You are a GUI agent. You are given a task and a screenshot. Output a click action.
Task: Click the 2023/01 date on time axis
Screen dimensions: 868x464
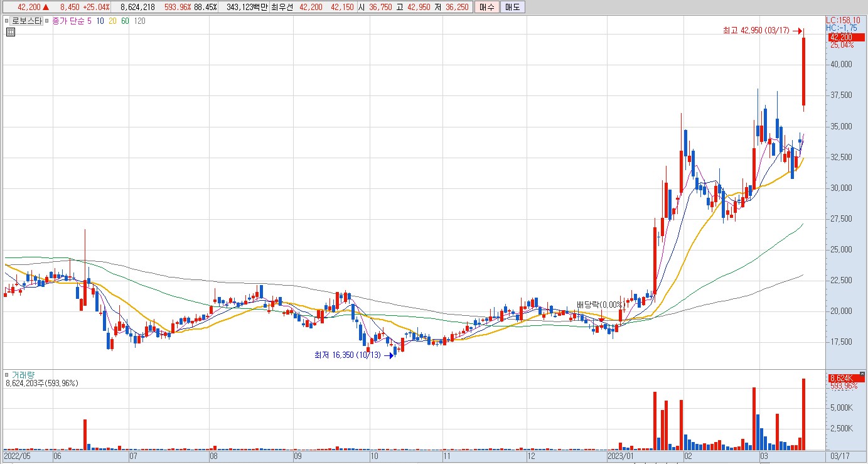click(621, 456)
